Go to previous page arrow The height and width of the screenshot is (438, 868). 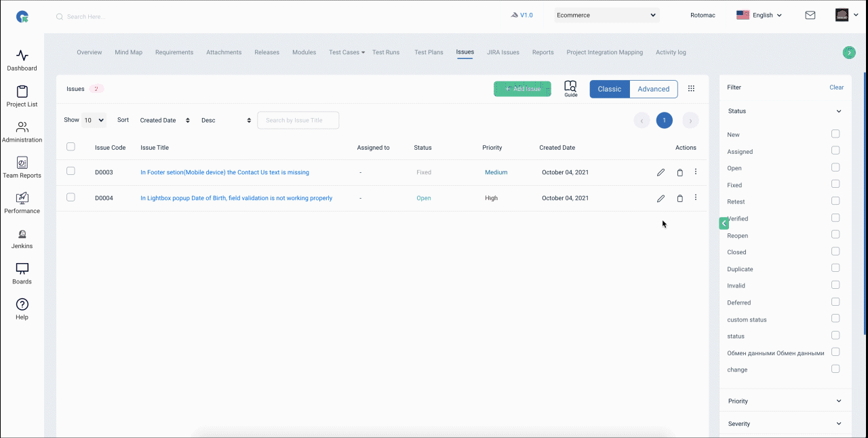point(642,121)
